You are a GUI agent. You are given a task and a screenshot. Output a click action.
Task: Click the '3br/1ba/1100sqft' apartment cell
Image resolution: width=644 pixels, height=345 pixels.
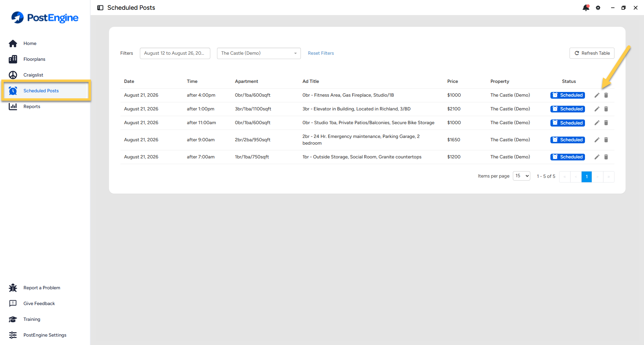pos(253,109)
